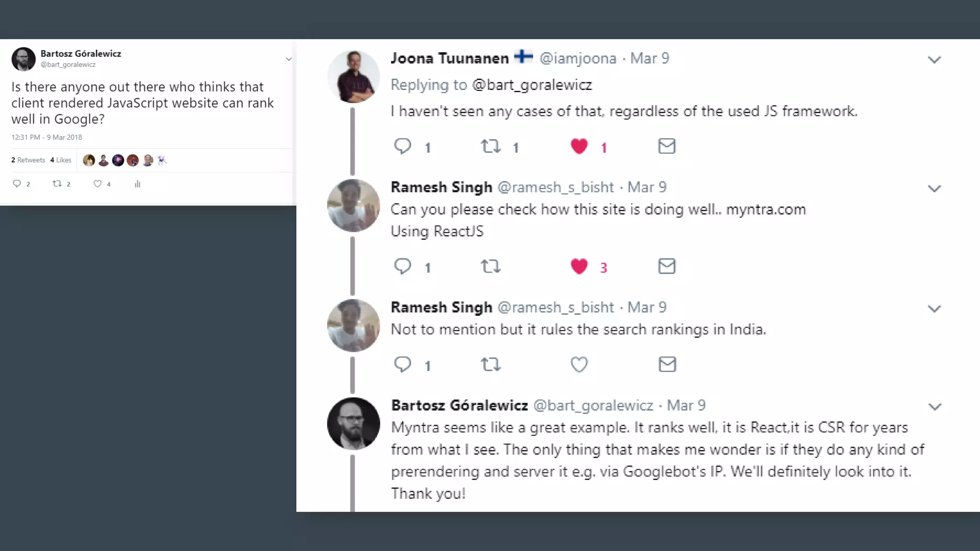Screen dimensions: 980x551
Task: Open @bart_goralewicz in Replying to line
Action: (532, 85)
